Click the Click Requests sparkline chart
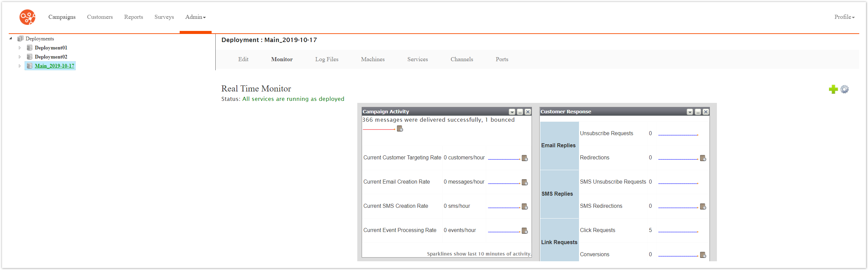Image resolution: width=868 pixels, height=270 pixels. 678,232
